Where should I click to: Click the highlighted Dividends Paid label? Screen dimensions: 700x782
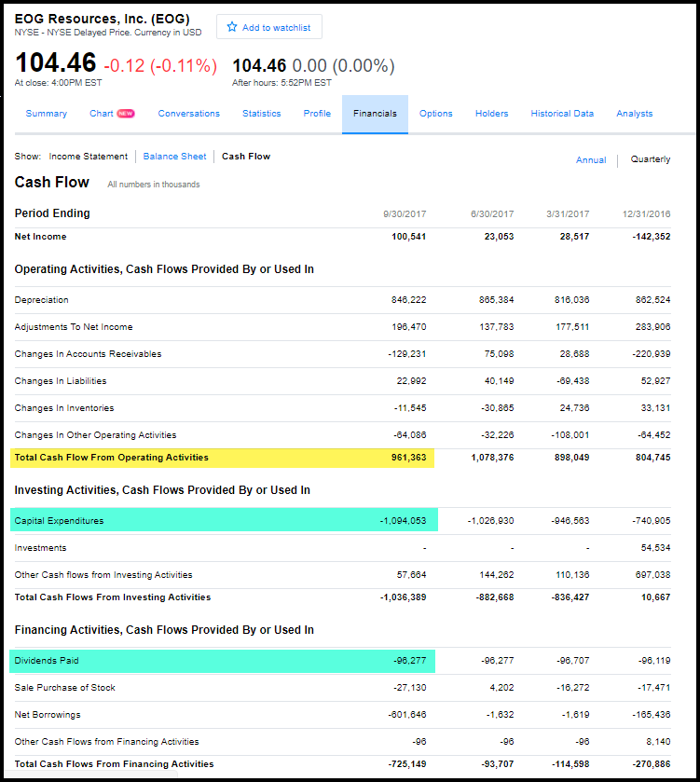(47, 660)
